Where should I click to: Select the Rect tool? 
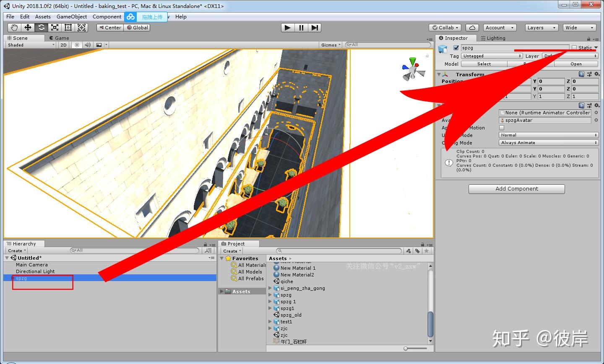(68, 28)
